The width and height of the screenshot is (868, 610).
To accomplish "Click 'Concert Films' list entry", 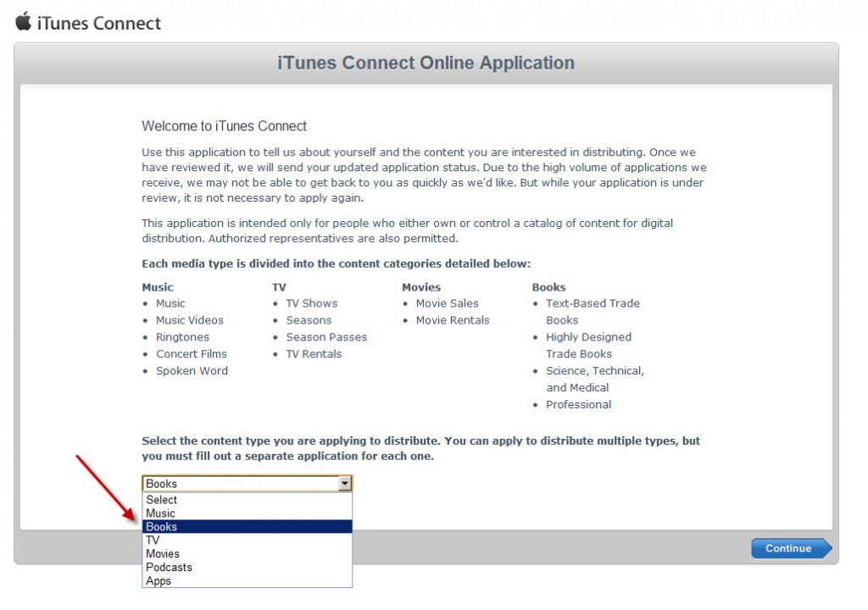I will click(x=191, y=353).
